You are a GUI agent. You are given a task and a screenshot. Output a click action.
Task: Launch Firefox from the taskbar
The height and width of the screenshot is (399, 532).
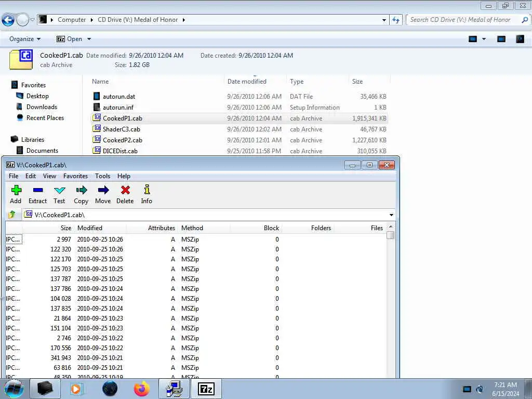(141, 389)
